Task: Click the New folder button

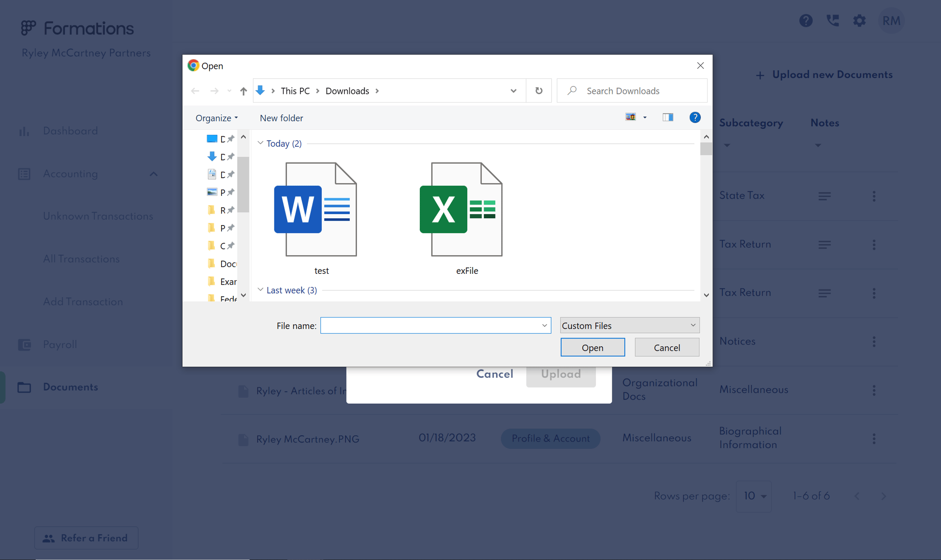Action: click(x=281, y=118)
